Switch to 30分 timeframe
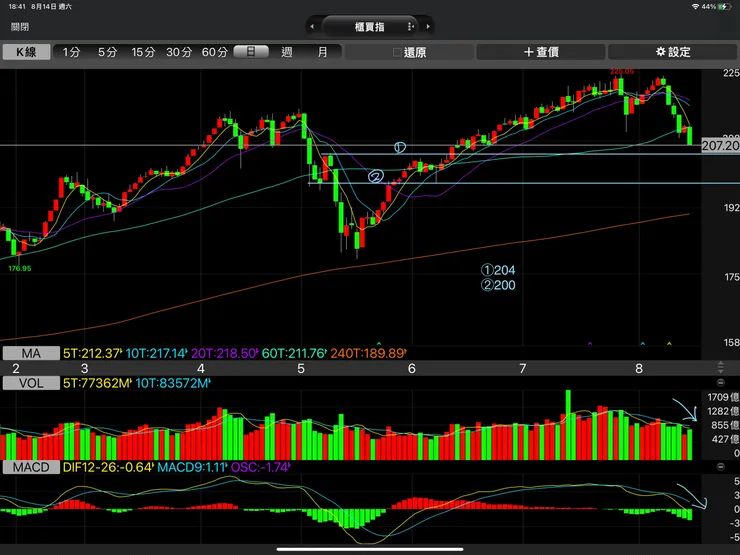740x555 pixels. [179, 52]
